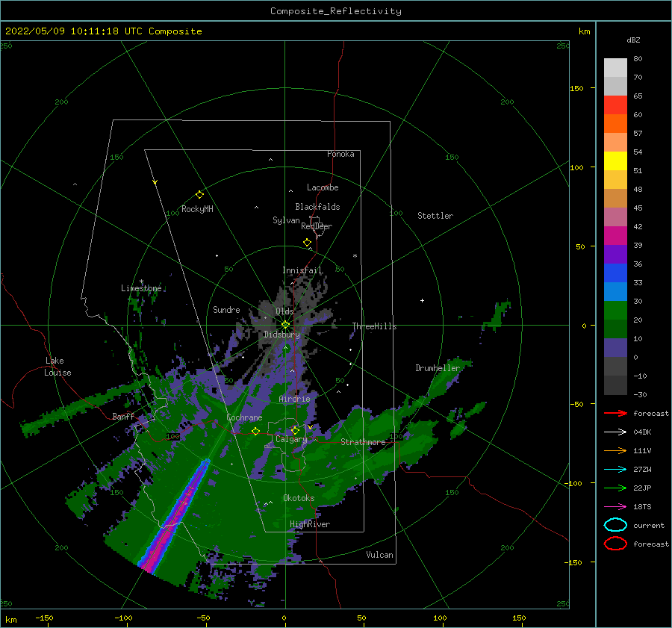Click the Strathmore label
This screenshot has height=628, width=672.
363,442
